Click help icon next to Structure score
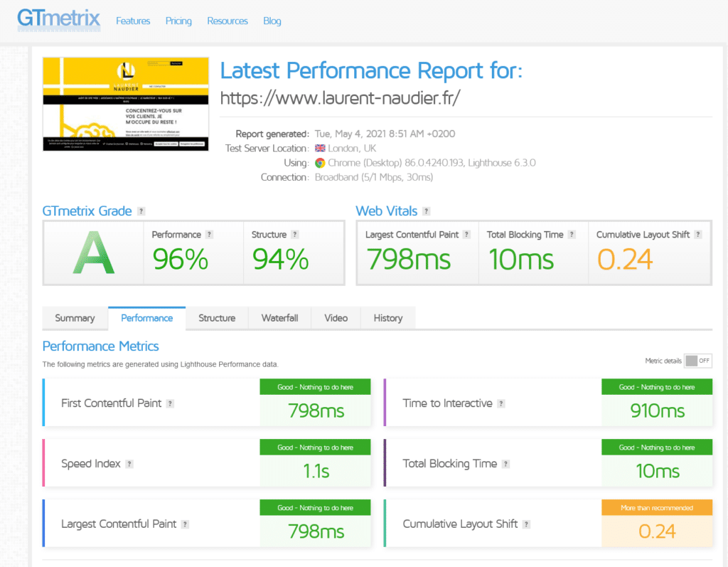This screenshot has height=567, width=728. [295, 235]
